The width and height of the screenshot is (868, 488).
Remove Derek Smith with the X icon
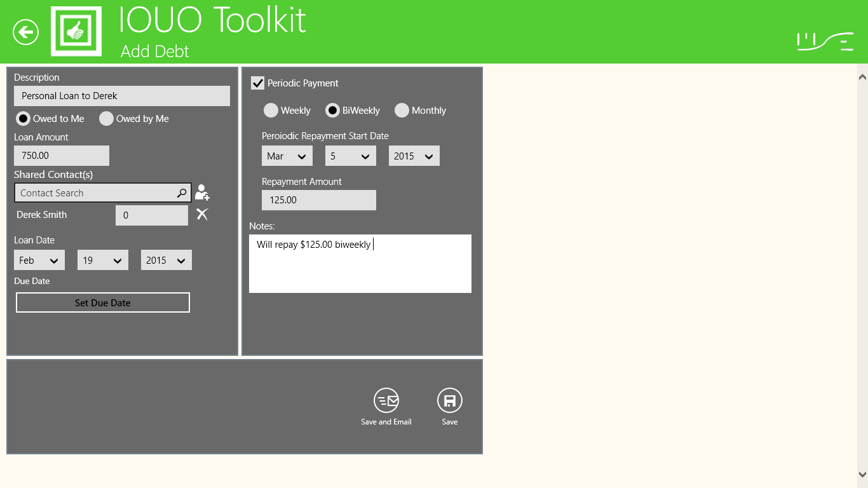pos(202,215)
